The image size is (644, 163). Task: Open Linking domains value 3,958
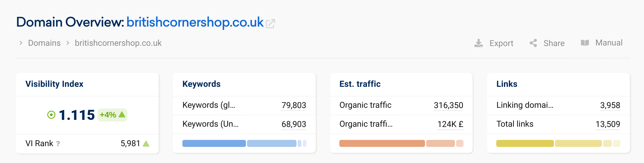click(610, 105)
